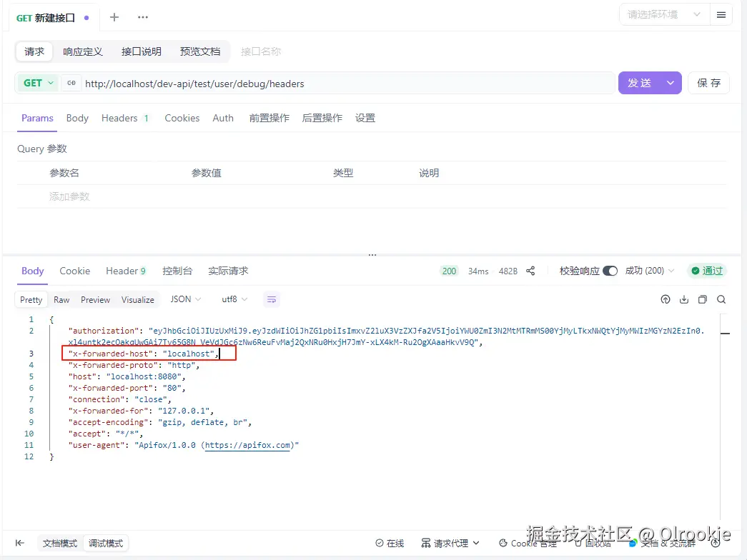Open Cookie 管理 in the status bar

(528, 544)
